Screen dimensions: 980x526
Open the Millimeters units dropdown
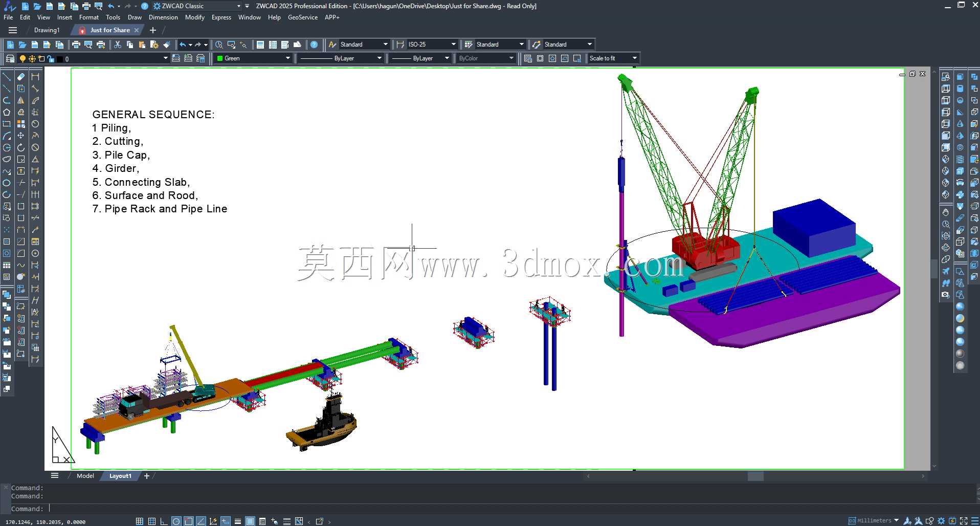(x=896, y=521)
